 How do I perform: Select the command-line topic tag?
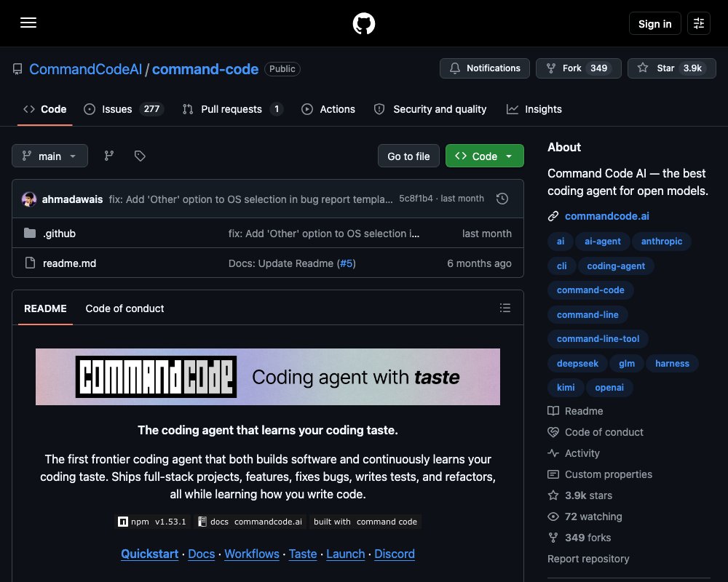(587, 315)
